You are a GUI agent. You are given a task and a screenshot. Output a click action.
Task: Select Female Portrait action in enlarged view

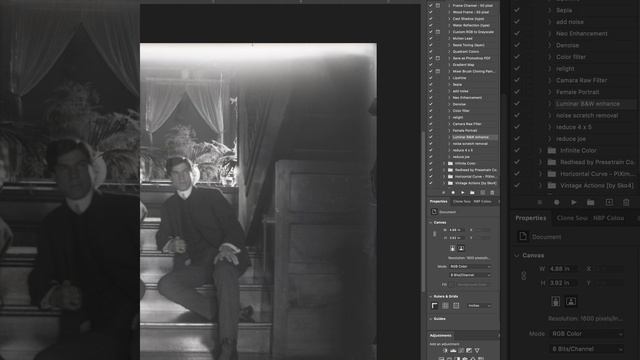pos(578,92)
